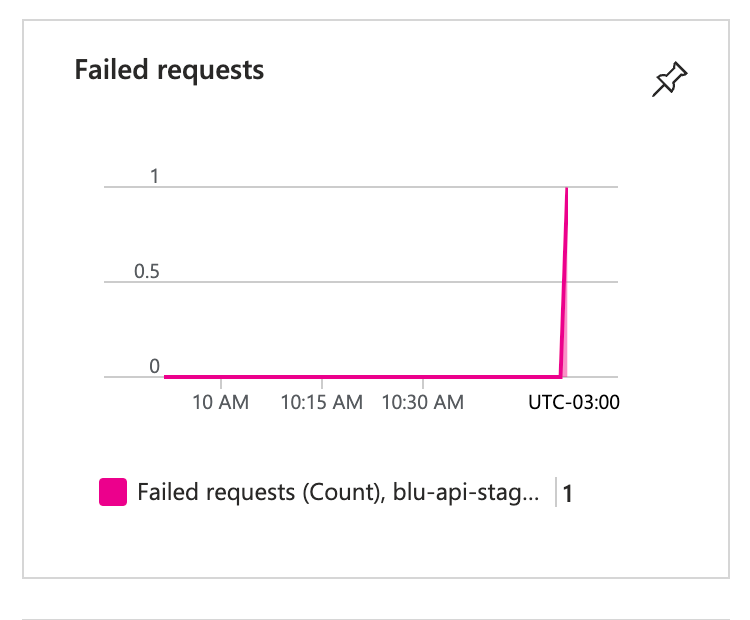Image resolution: width=750 pixels, height=620 pixels.
Task: Click the y-axis label 0
Action: [x=154, y=366]
